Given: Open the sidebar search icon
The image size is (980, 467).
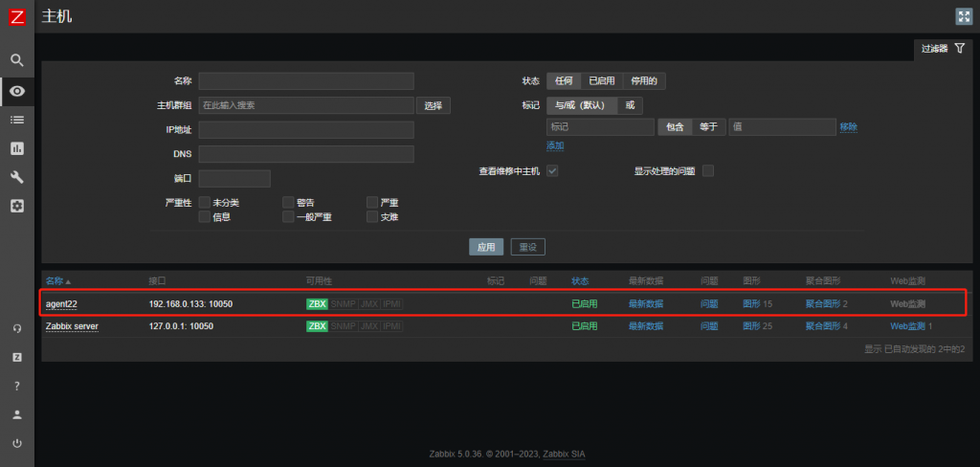Looking at the screenshot, I should click(17, 60).
